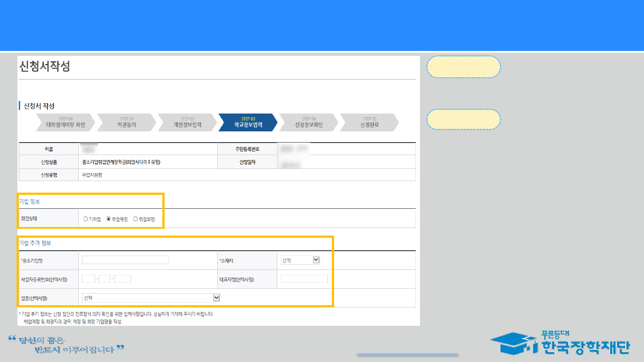Click the STEP 05 신청완료 step
The image size is (644, 362).
[x=369, y=122]
